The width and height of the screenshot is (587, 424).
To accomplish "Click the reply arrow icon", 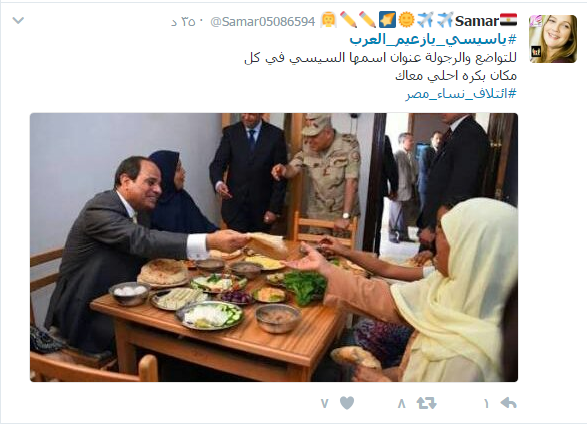I will (x=509, y=403).
